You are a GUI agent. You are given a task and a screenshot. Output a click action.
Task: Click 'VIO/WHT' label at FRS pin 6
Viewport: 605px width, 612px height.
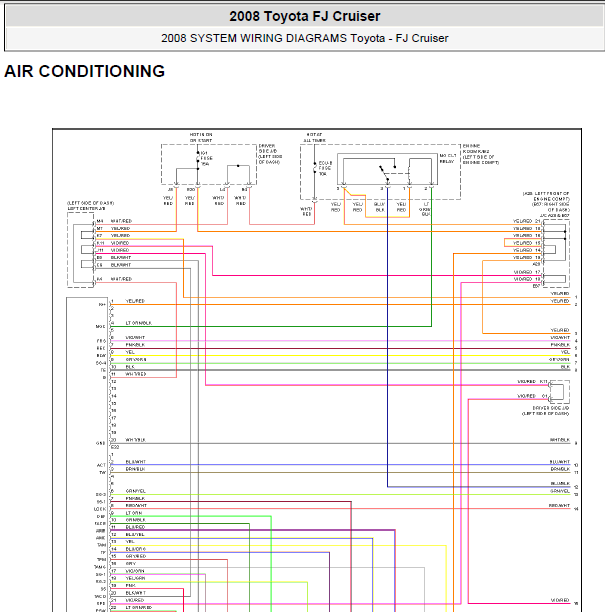click(135, 337)
